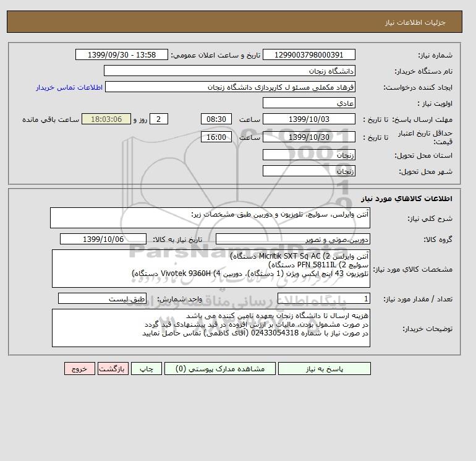Click the واحد شمارش label
Image resolution: width=476 pixels, height=461 pixels.
point(180,299)
